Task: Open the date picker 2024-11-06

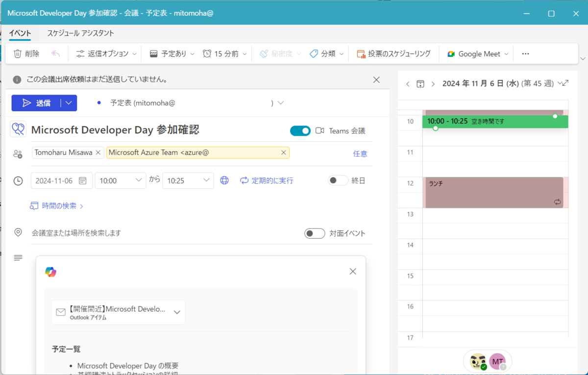Action: [x=61, y=180]
